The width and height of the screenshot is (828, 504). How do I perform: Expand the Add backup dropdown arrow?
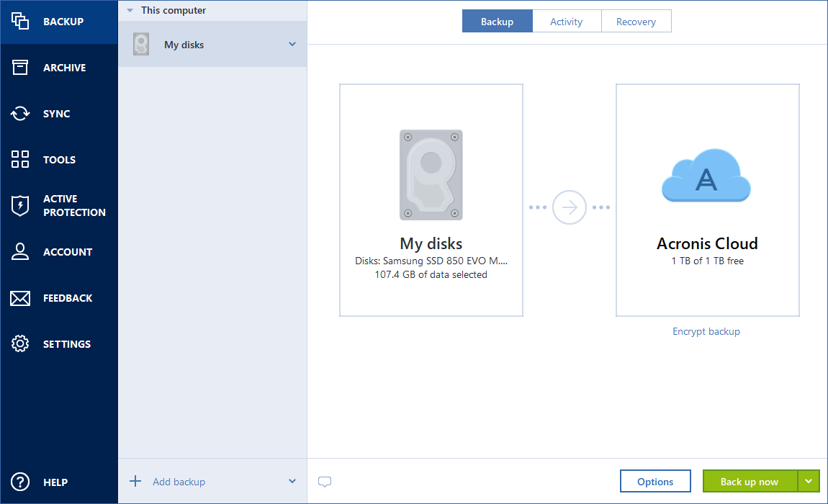(x=292, y=481)
